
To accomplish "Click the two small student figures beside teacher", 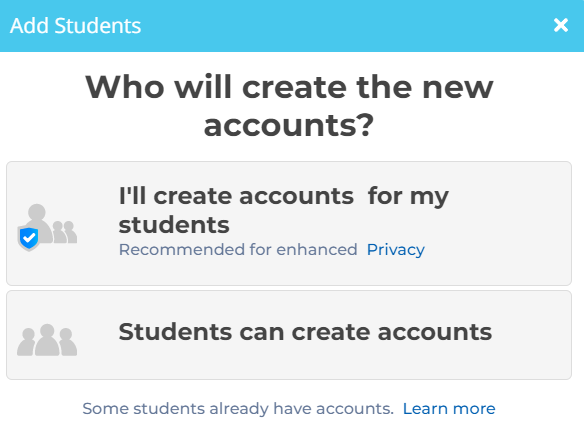I will click(x=64, y=232).
